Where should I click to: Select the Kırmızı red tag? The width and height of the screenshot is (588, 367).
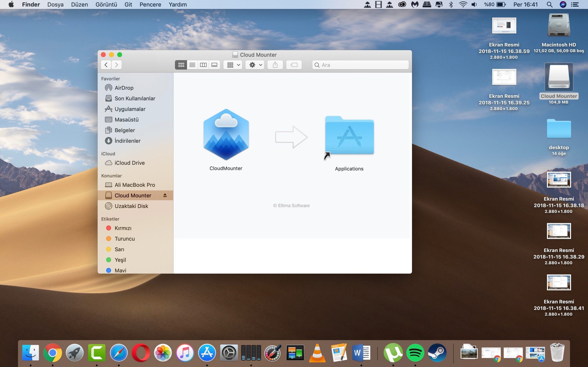click(x=123, y=228)
